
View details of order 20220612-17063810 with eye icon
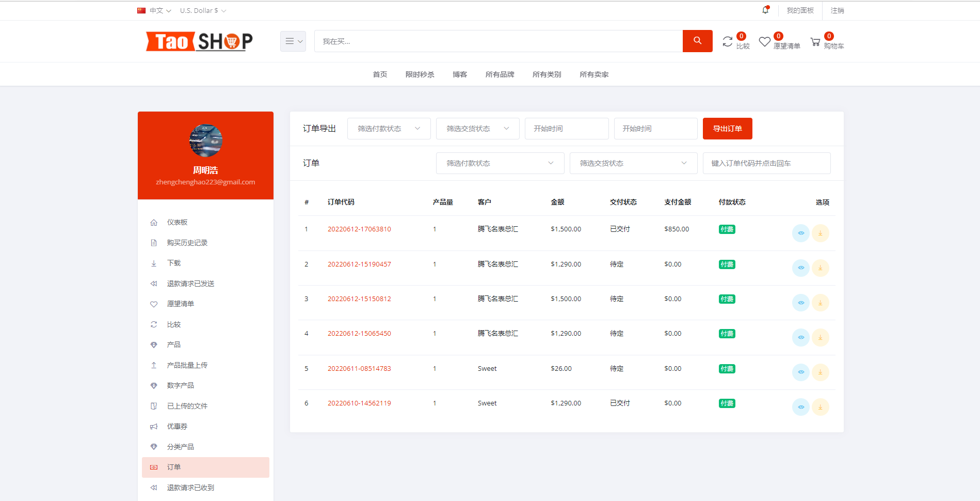[801, 233]
